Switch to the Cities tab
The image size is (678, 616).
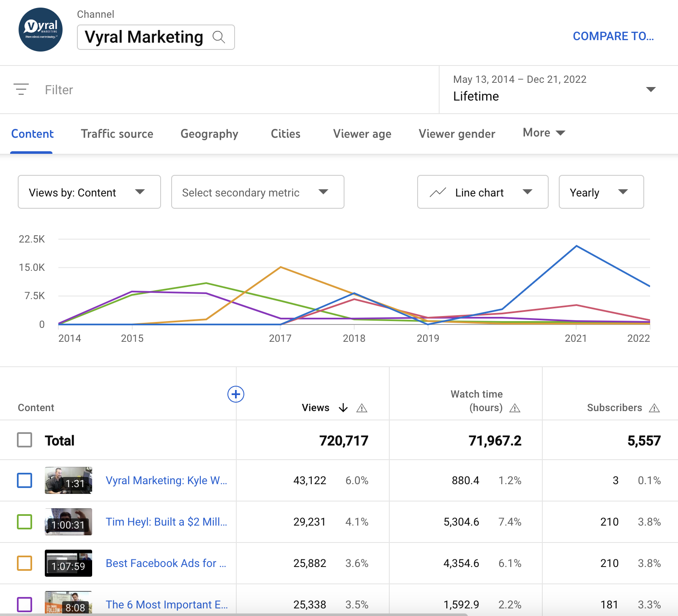pyautogui.click(x=285, y=134)
